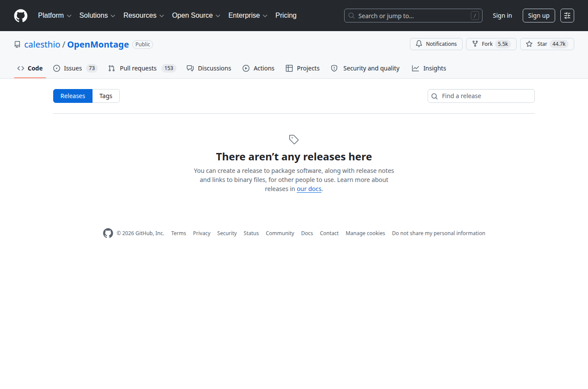Open the Terms footer link
This screenshot has width=588, height=389.
click(179, 233)
